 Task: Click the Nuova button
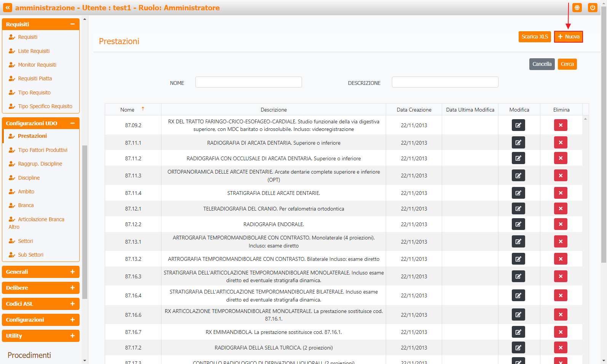click(568, 37)
